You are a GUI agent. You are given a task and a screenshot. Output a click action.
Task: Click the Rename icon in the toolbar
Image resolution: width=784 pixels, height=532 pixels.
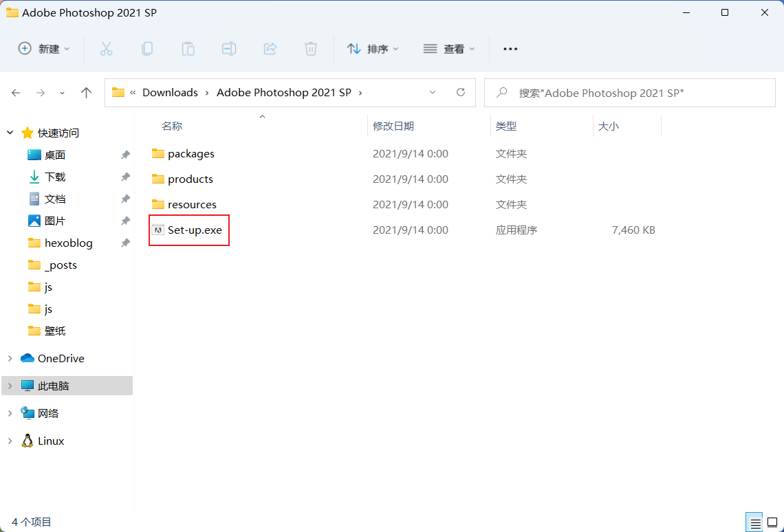[x=229, y=48]
